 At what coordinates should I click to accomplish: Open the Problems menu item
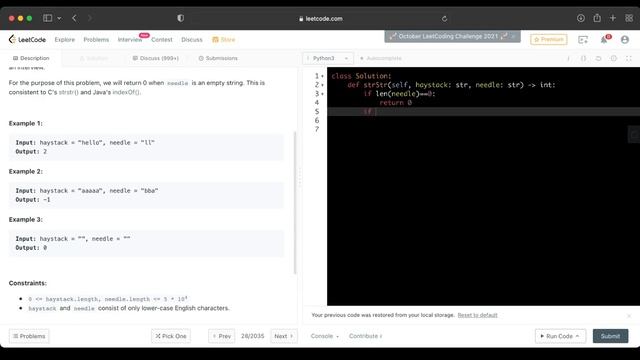tap(96, 40)
